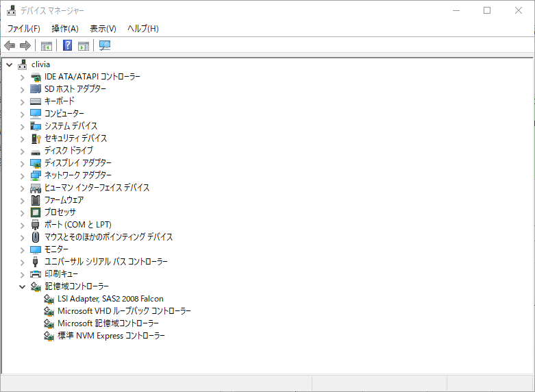The width and height of the screenshot is (535, 392).
Task: Select the clivia root label
Action: (40, 64)
